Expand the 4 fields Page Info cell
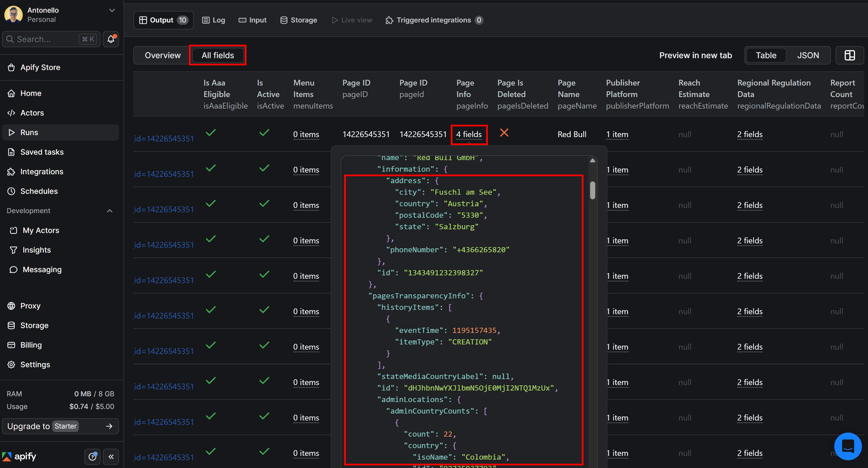The height and width of the screenshot is (468, 868). 469,134
